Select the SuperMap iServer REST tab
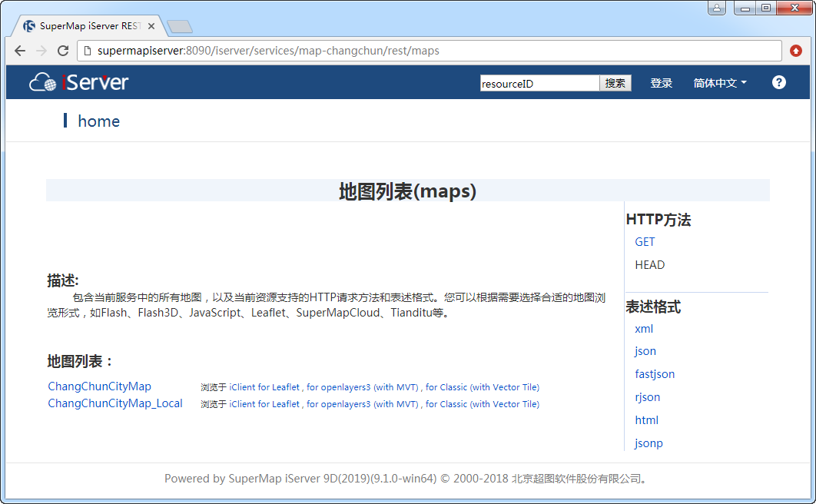This screenshot has height=504, width=816. click(x=89, y=26)
